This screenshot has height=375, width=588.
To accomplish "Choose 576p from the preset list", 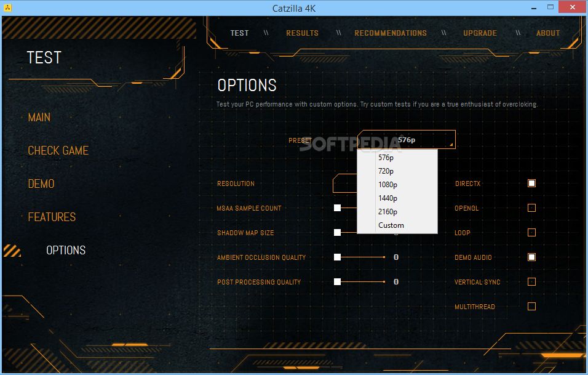I will point(397,158).
